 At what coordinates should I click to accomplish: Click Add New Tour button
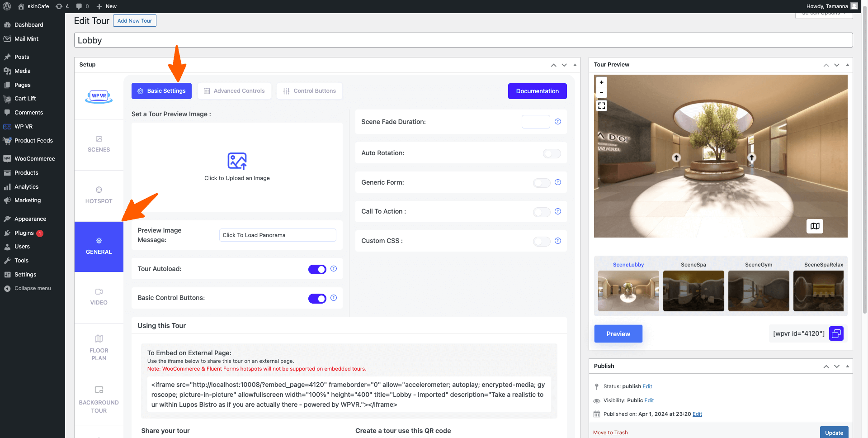pos(135,21)
